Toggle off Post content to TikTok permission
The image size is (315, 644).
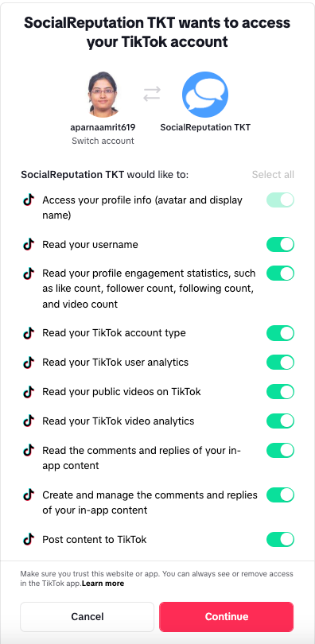pos(281,539)
